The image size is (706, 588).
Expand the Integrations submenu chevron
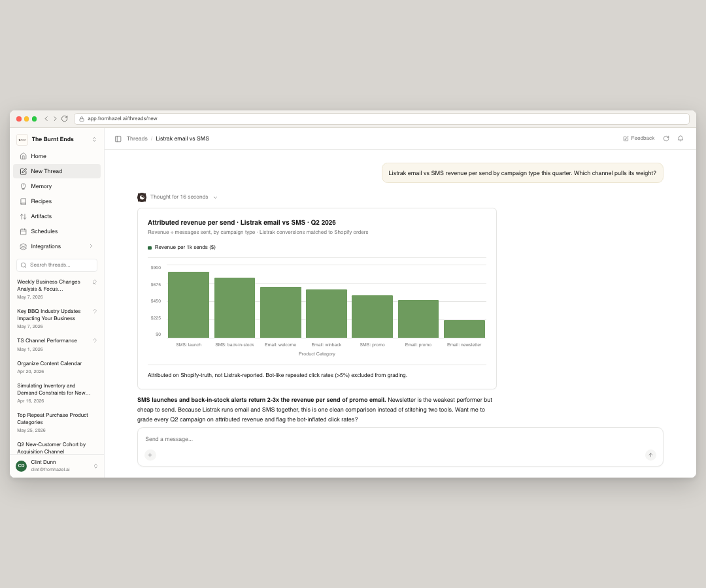pos(91,246)
